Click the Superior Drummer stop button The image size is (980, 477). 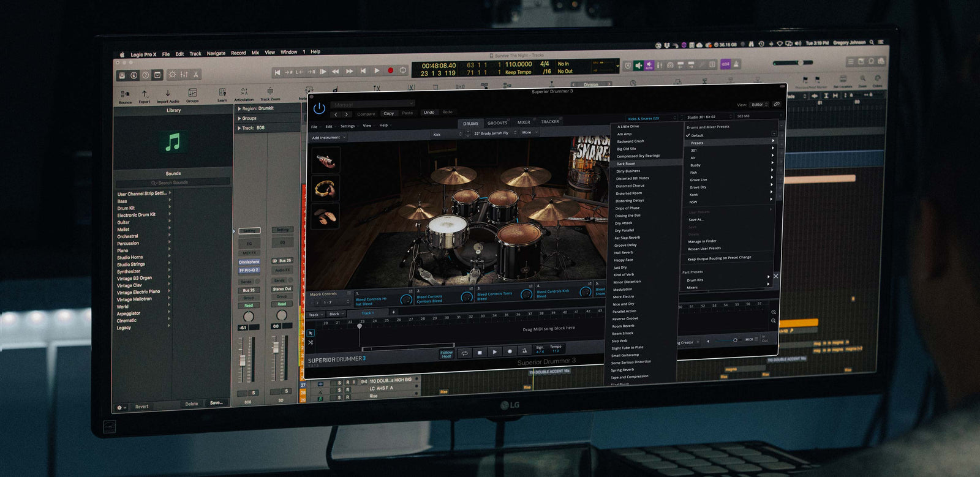[480, 353]
